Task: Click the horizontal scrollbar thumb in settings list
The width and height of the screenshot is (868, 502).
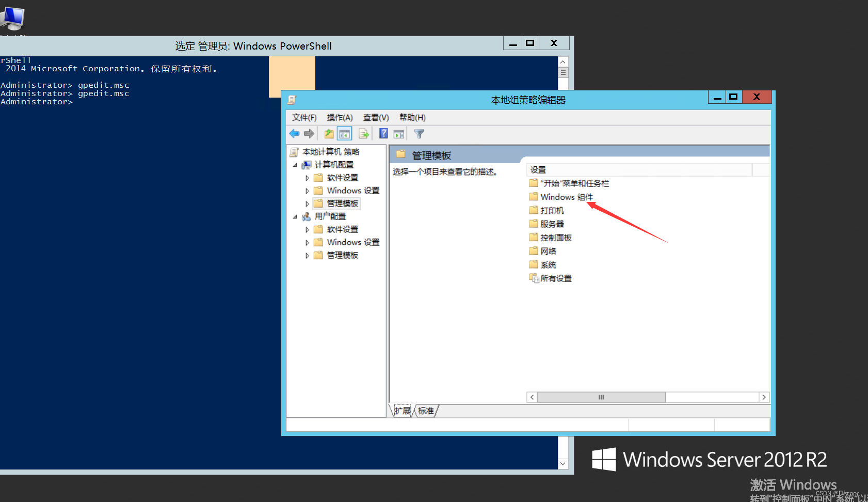Action: pos(601,397)
